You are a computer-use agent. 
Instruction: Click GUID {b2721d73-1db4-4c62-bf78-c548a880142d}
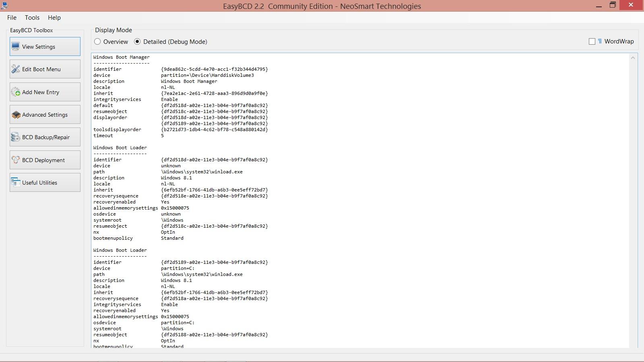215,130
